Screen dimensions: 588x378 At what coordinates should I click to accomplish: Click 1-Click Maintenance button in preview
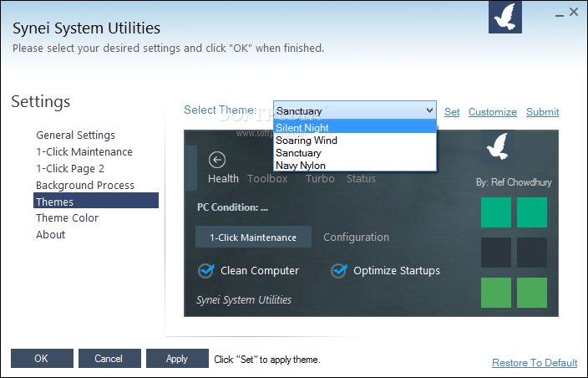tap(253, 237)
